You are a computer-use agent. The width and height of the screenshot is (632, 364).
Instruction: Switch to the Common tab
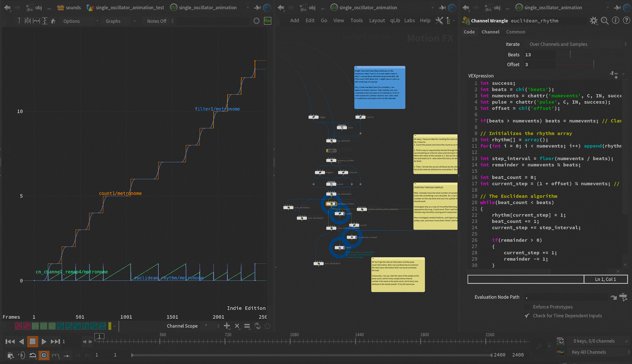coord(515,32)
